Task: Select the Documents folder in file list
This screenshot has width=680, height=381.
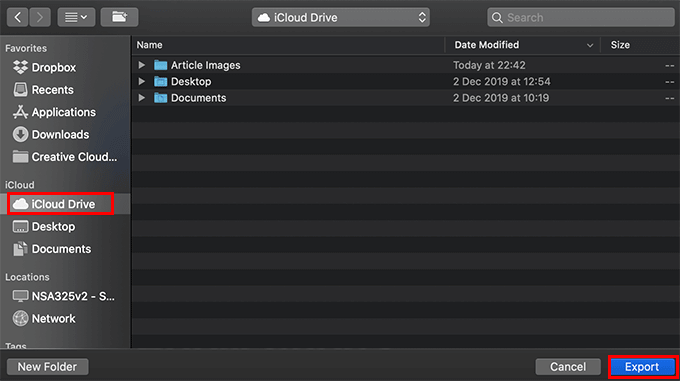Action: [405, 98]
